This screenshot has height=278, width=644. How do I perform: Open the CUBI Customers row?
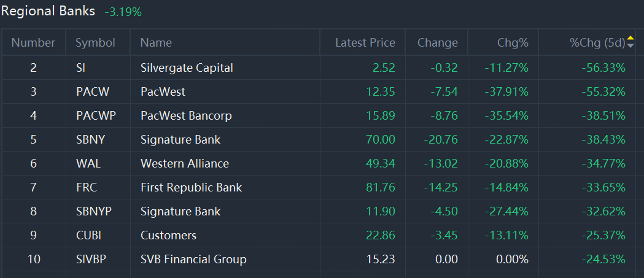tap(318, 235)
